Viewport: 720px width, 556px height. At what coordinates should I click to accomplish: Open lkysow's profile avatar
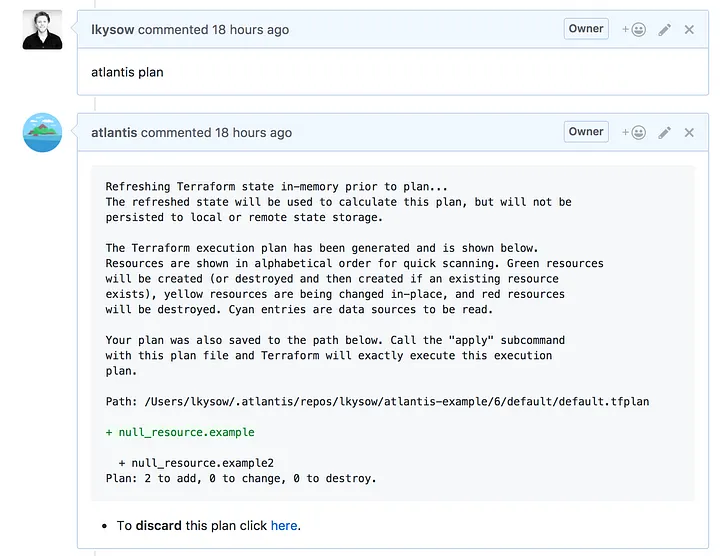click(x=42, y=30)
